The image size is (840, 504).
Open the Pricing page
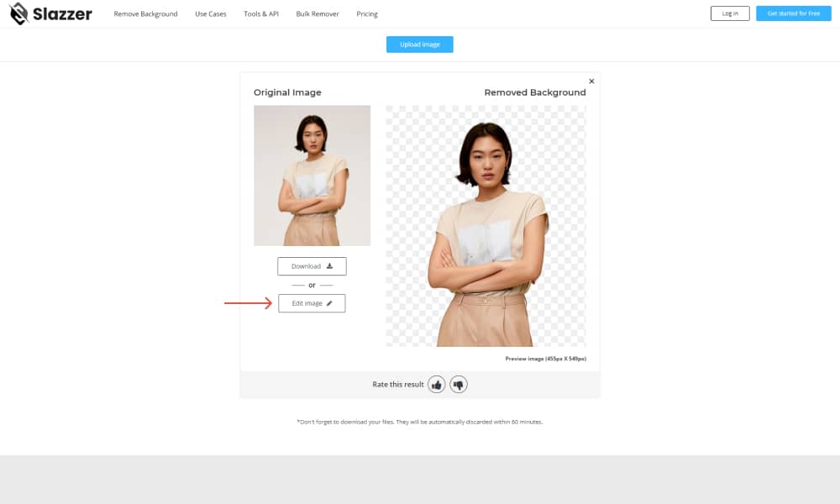[x=367, y=14]
